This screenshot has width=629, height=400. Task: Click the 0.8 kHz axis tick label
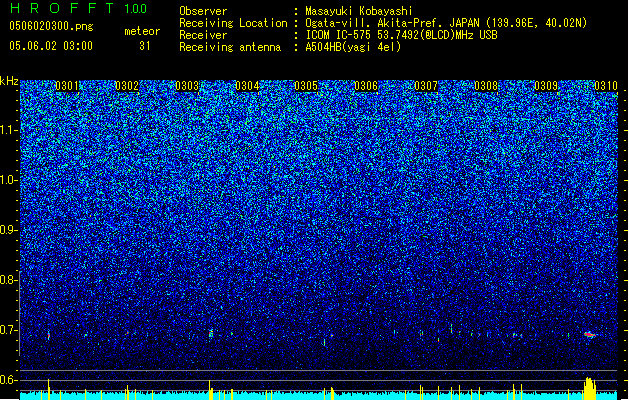point(8,280)
